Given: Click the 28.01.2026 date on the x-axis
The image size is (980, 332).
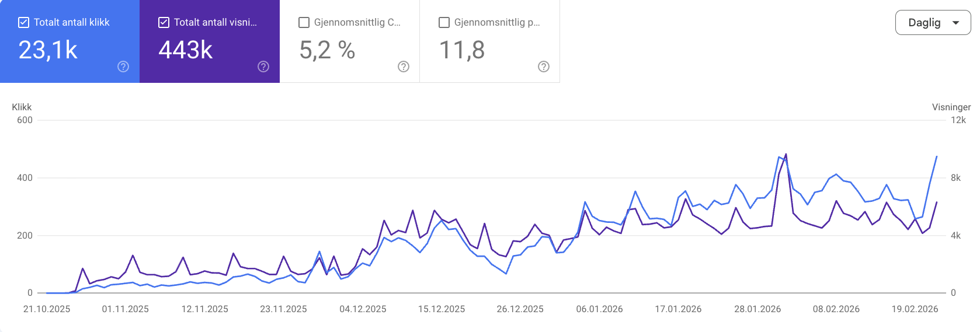Looking at the screenshot, I should tap(757, 309).
